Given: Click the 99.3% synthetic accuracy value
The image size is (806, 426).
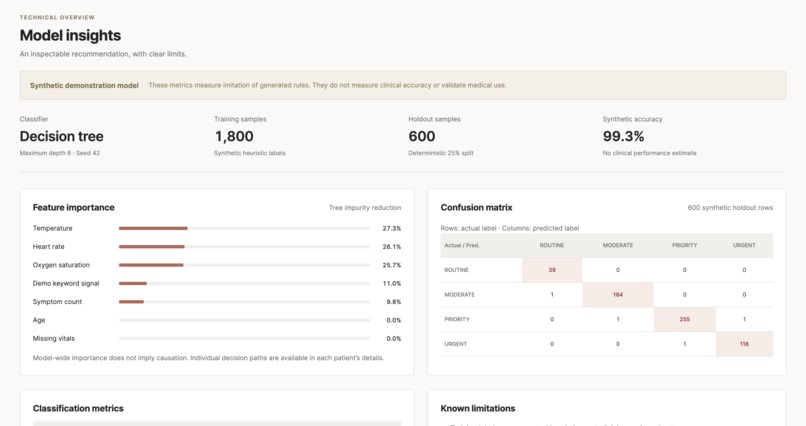Looking at the screenshot, I should [624, 136].
